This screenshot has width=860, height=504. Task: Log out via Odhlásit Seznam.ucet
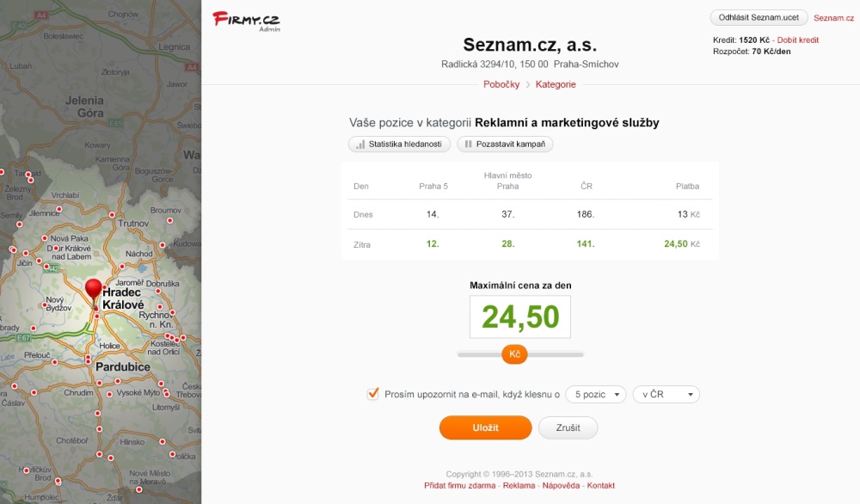pos(759,17)
